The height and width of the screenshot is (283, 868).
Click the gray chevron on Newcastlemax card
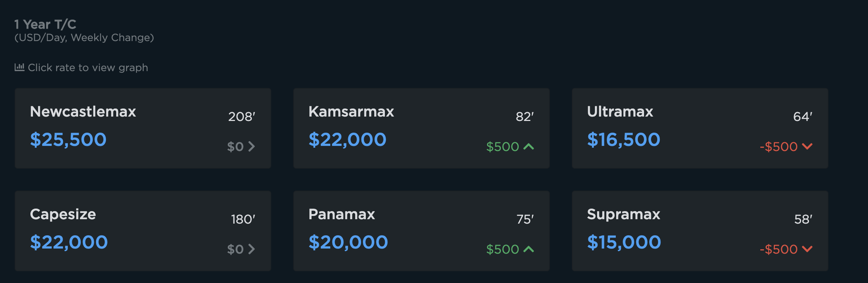pyautogui.click(x=251, y=147)
